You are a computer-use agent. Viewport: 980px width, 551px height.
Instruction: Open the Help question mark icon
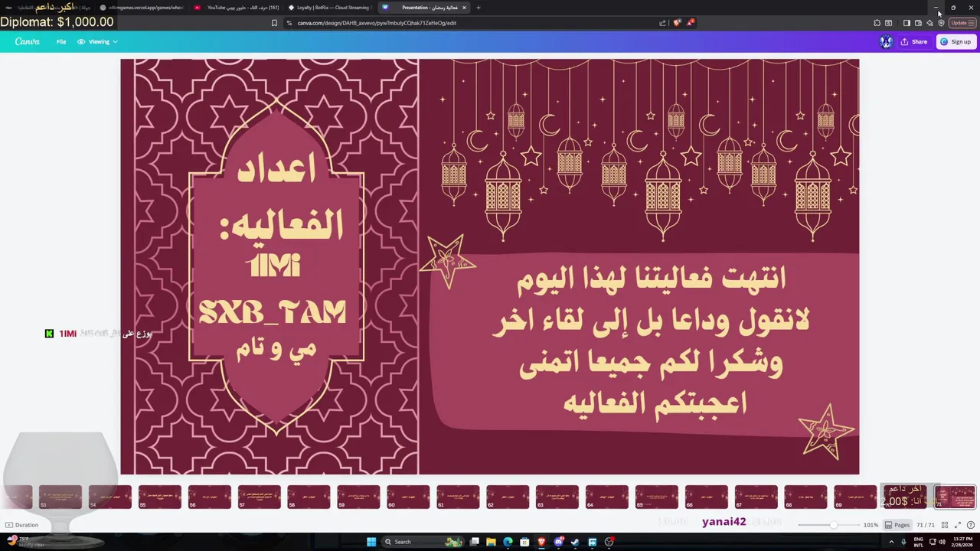pyautogui.click(x=971, y=525)
